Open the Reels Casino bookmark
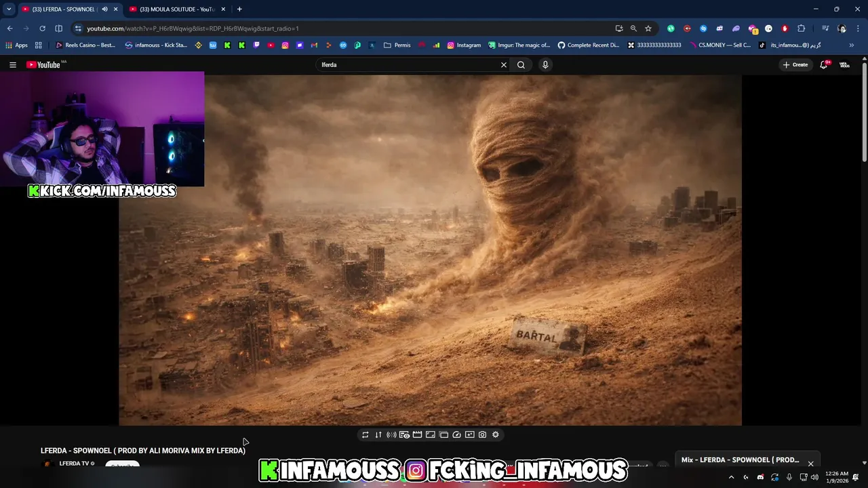868x488 pixels. click(85, 45)
